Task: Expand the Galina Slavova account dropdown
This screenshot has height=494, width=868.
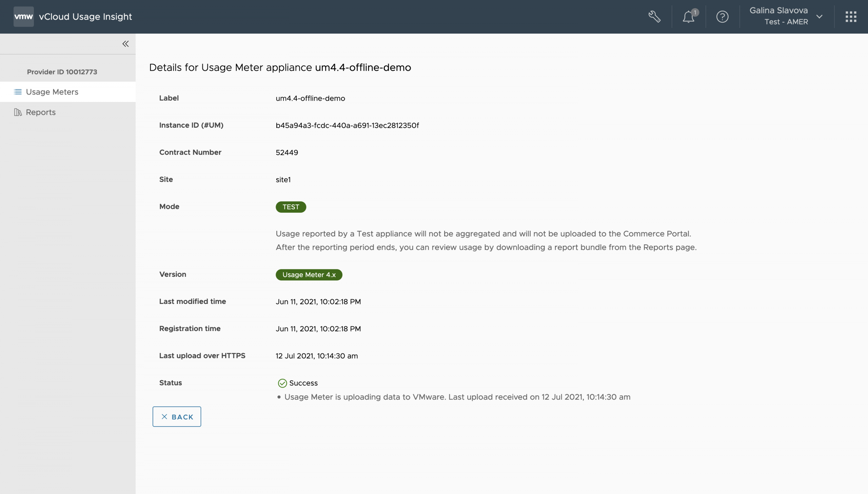Action: coord(819,17)
